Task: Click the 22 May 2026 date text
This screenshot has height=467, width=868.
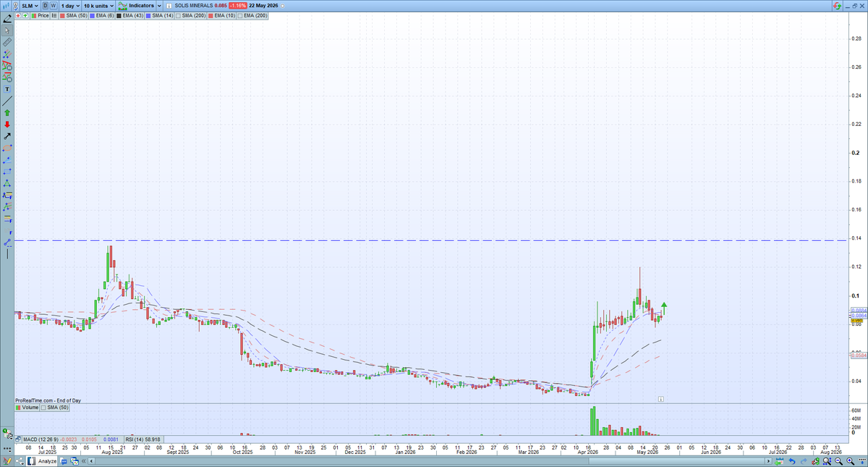Action: [x=263, y=6]
